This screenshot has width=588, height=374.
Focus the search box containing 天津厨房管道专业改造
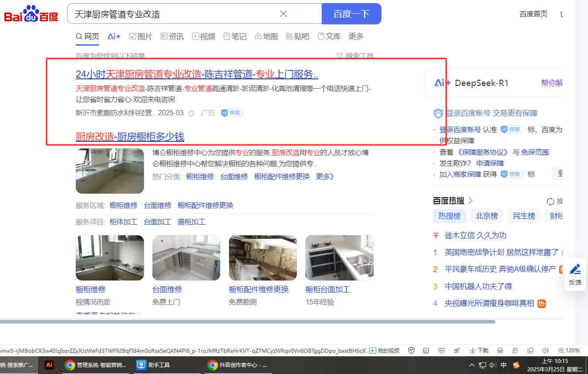point(195,14)
